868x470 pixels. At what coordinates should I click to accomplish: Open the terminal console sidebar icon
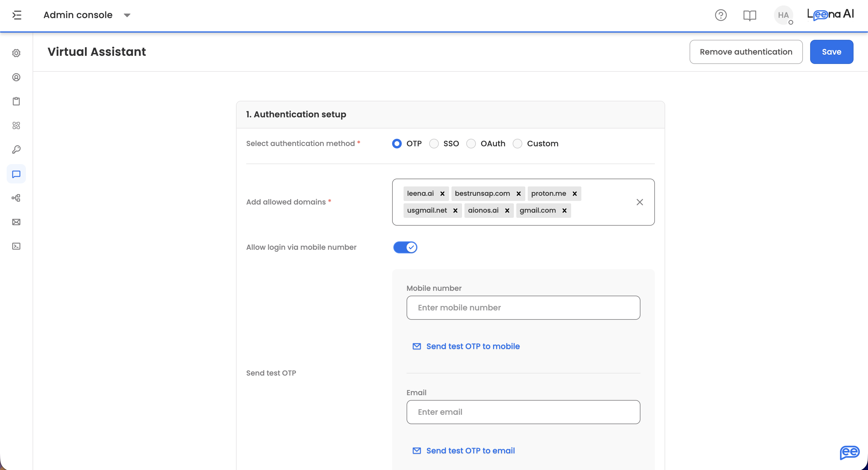click(16, 246)
